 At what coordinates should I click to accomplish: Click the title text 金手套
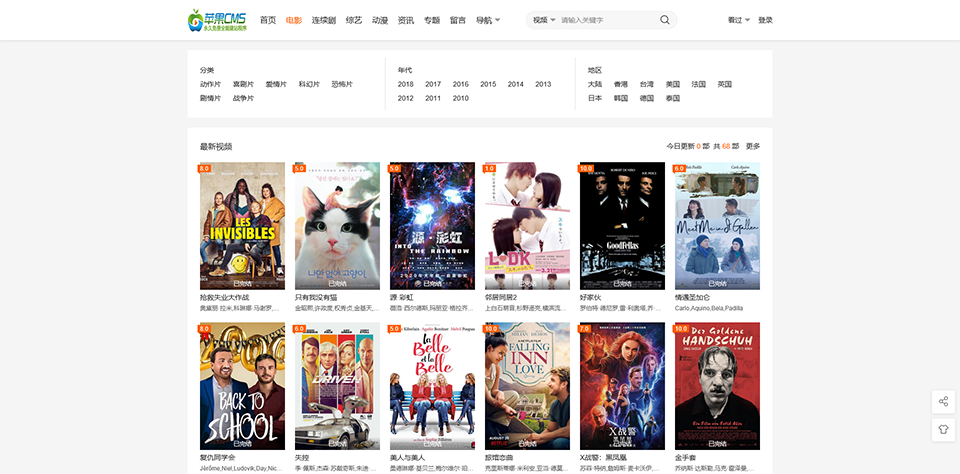[x=686, y=457]
